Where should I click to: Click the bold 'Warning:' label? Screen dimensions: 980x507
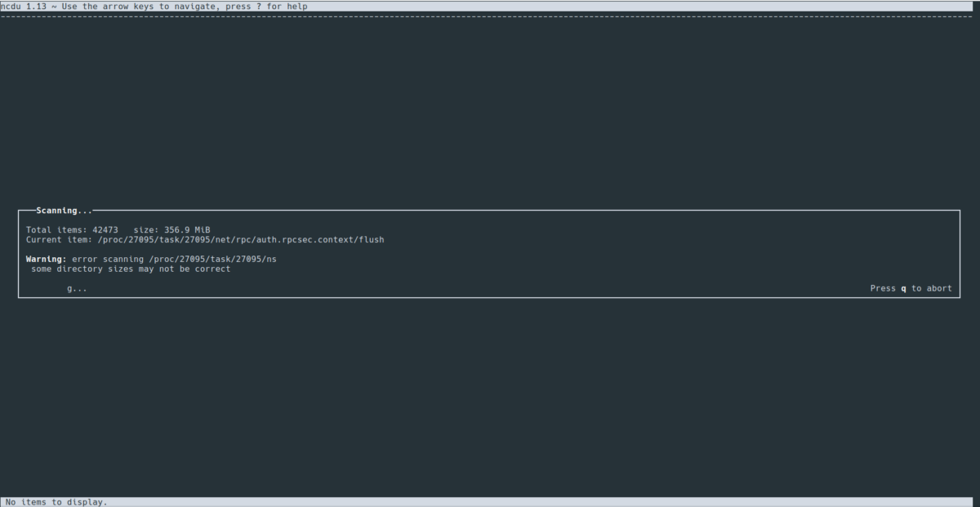pyautogui.click(x=46, y=259)
